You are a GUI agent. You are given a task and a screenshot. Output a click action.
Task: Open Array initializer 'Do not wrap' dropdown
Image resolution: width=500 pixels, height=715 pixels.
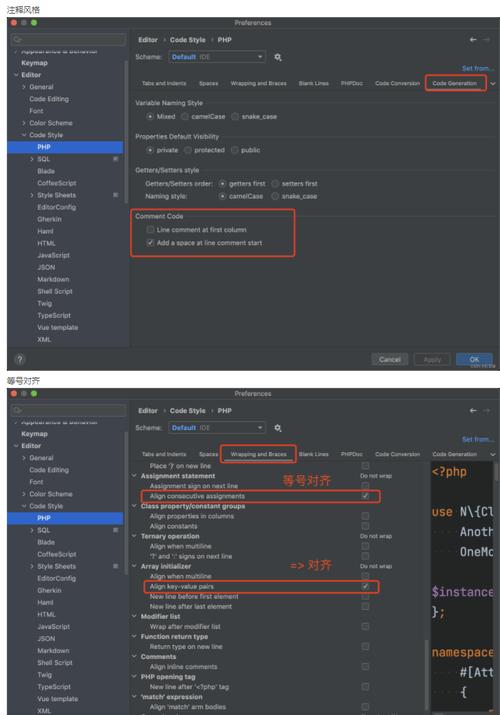(376, 566)
